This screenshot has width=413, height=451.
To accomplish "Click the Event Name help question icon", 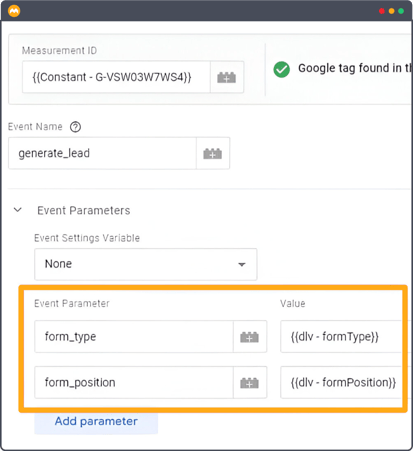I will [75, 127].
